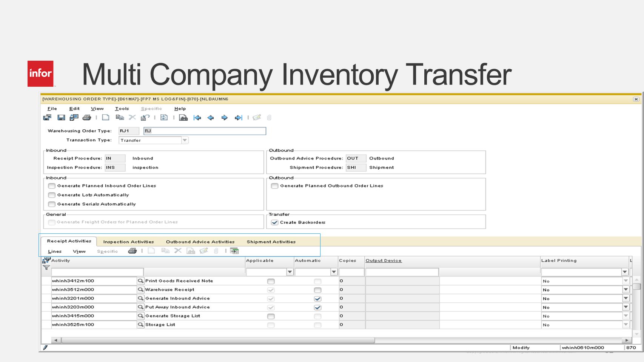Enable Generate Planned Inbound Order Lines checkbox
Viewport: 644px width, 362px height.
[52, 186]
